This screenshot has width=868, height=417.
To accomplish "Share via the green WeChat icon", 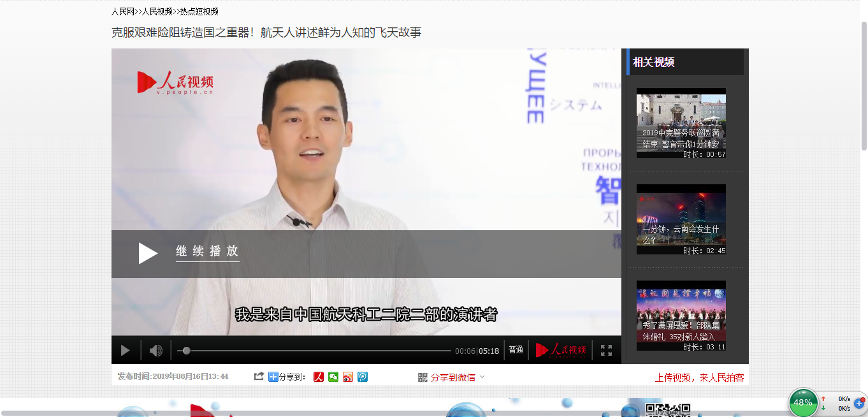I will 333,377.
